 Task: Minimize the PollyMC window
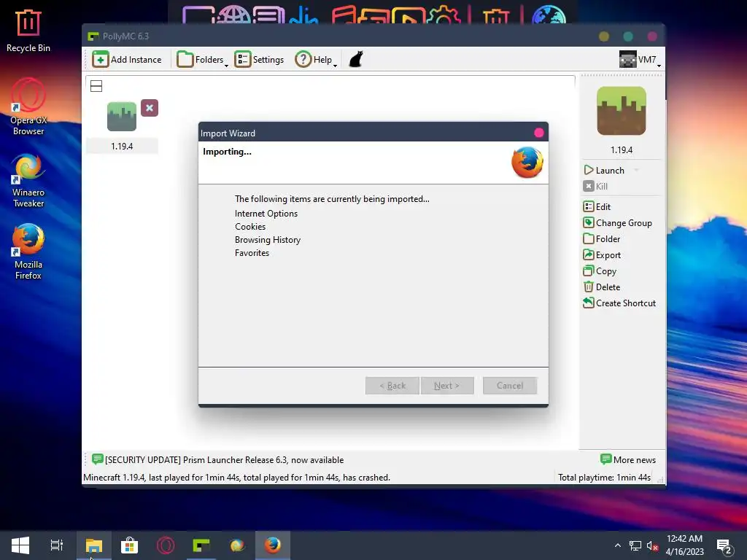[x=604, y=36]
